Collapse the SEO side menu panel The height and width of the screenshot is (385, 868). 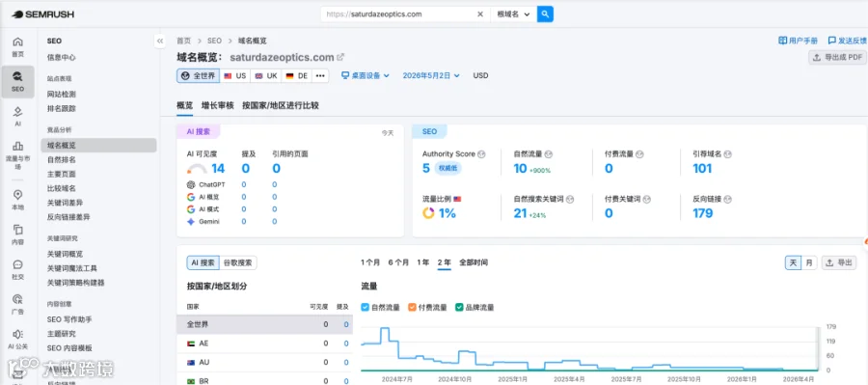coord(159,41)
